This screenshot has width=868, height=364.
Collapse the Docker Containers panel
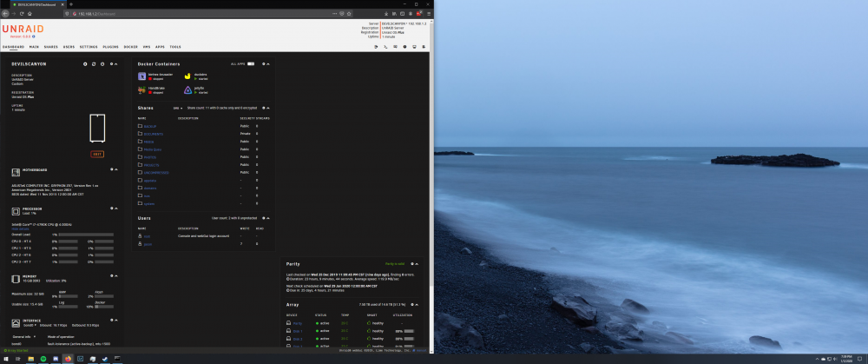[268, 64]
